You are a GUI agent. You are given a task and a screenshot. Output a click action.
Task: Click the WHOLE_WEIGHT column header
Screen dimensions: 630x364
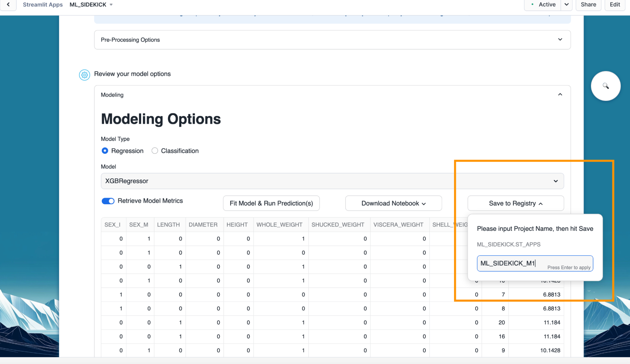[x=279, y=225]
